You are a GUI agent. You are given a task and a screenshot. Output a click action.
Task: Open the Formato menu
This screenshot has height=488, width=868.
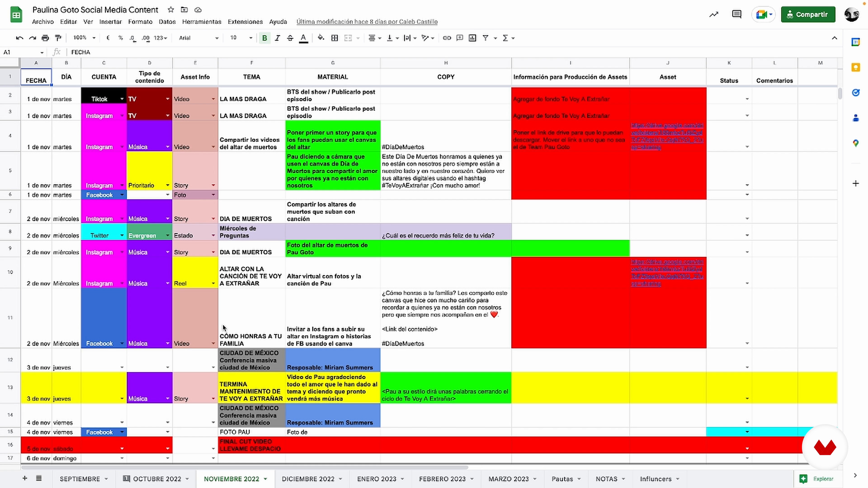click(140, 21)
